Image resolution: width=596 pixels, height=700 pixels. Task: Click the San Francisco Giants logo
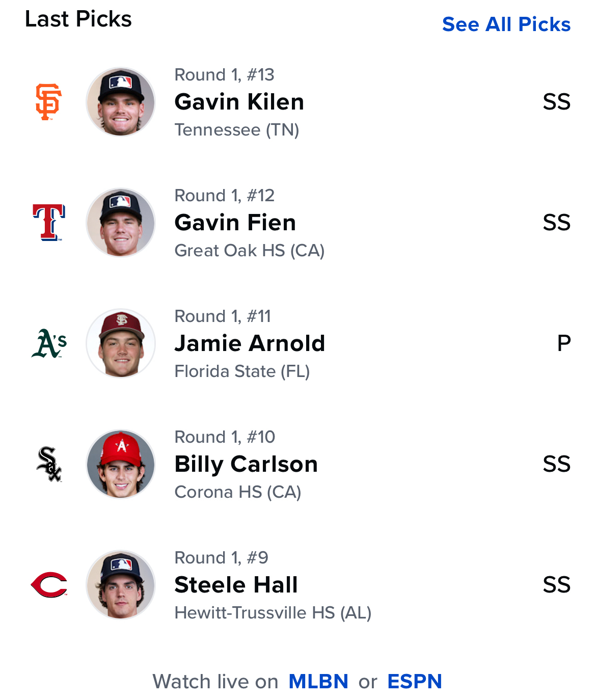coord(49,102)
